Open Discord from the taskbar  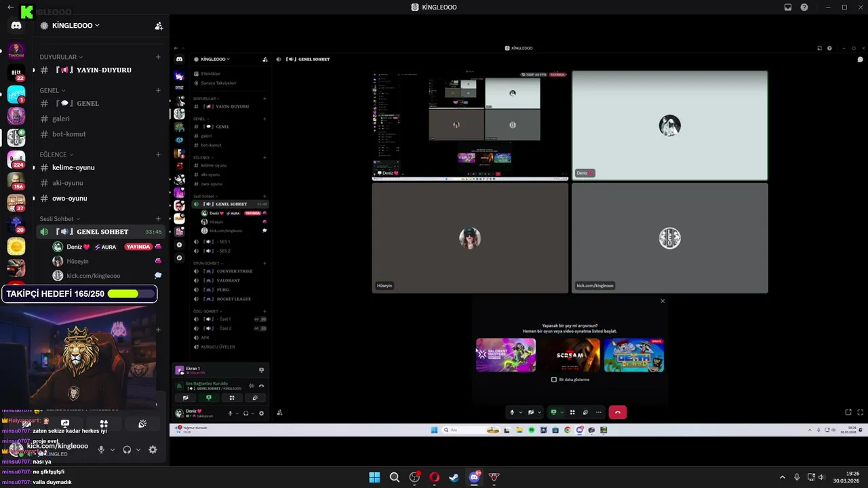[x=474, y=477]
